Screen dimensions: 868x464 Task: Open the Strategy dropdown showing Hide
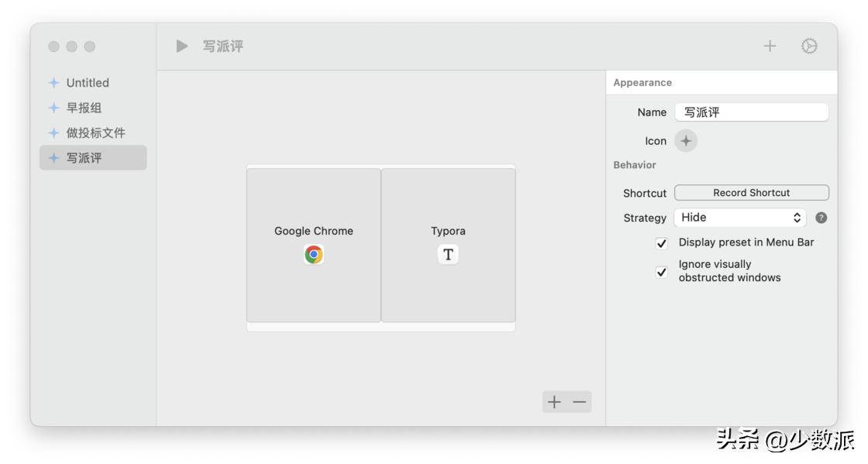(x=740, y=218)
